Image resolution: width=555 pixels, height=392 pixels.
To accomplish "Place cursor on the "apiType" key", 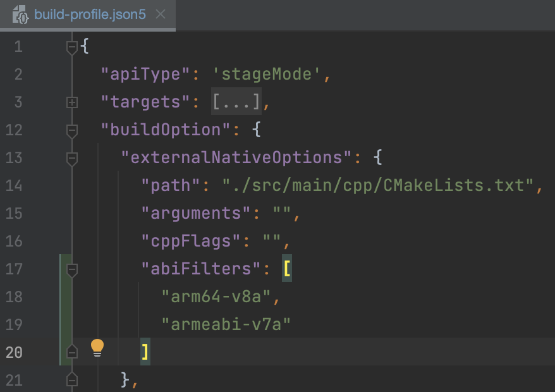I will pos(146,75).
